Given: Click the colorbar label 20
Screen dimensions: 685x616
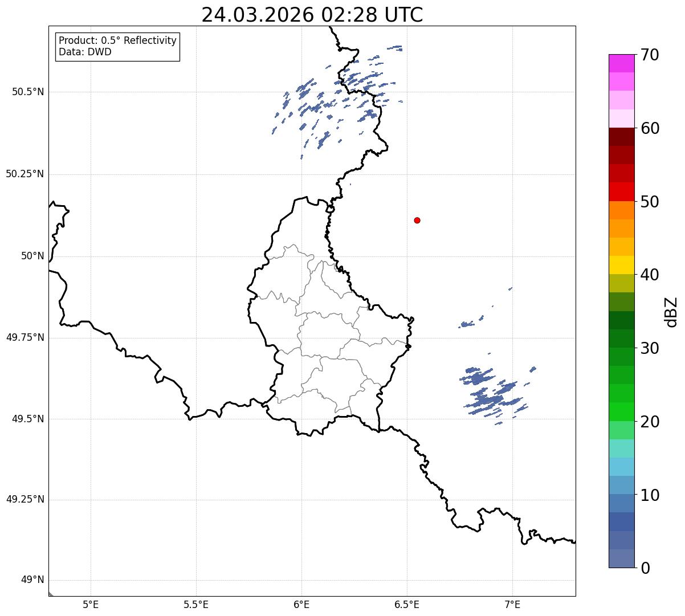Looking at the screenshot, I should [650, 422].
